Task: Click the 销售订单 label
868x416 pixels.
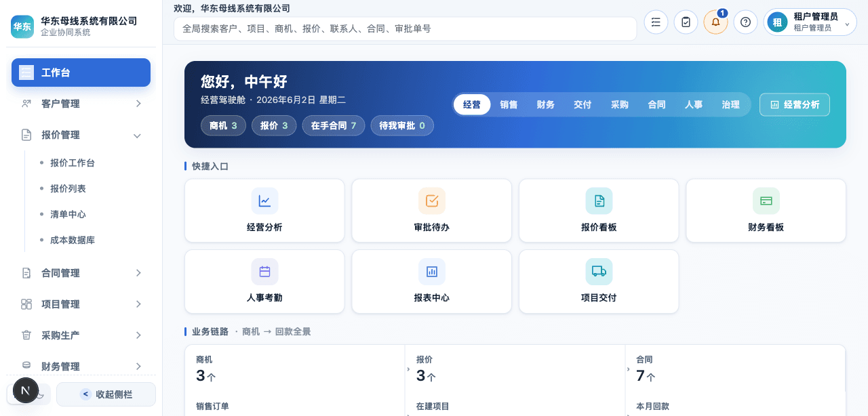Action: pos(212,407)
